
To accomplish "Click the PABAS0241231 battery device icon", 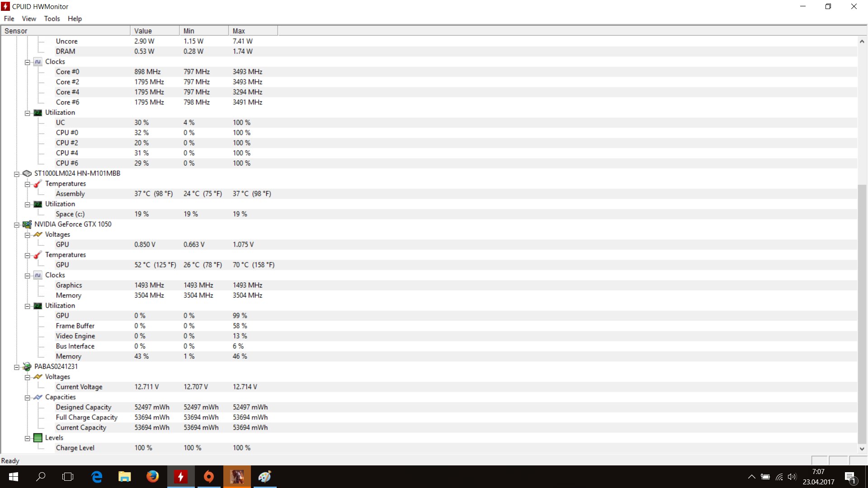I will pyautogui.click(x=27, y=366).
